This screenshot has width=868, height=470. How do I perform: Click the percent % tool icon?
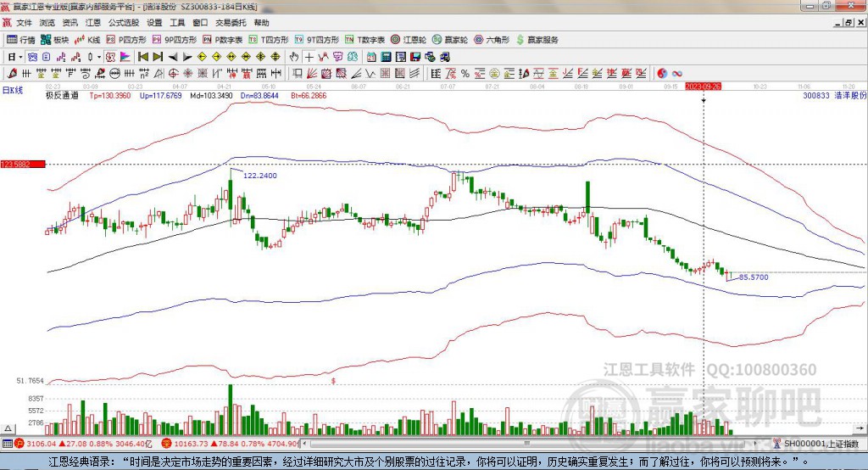point(465,73)
